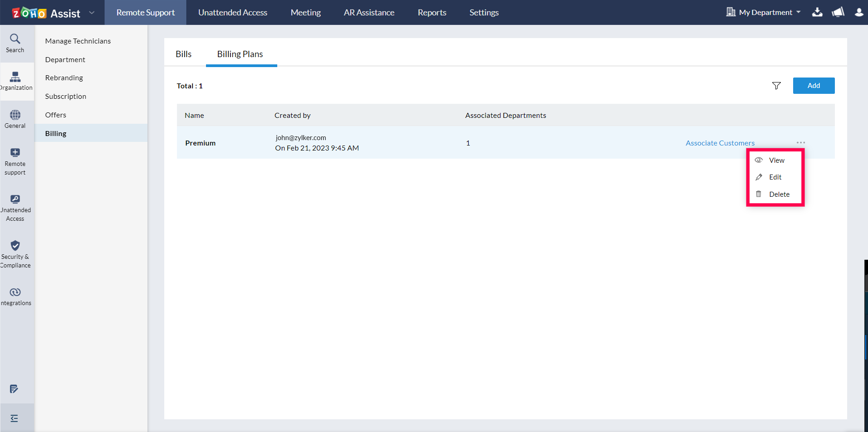Screen dimensions: 868x432
Task: Select the Remote support sidebar icon
Action: [x=15, y=160]
